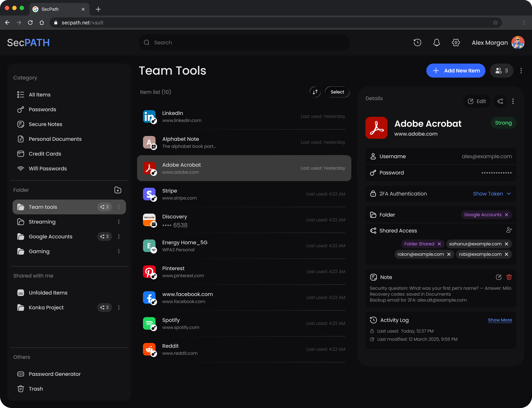Click Edit button in Details

click(477, 101)
